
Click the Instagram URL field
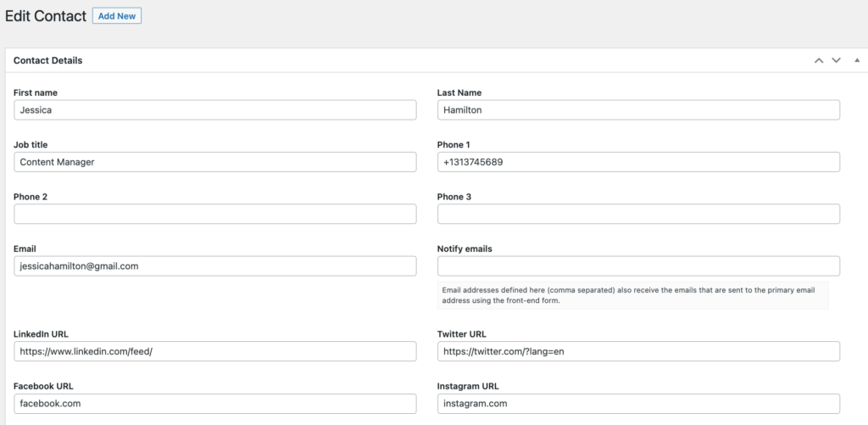pyautogui.click(x=638, y=404)
